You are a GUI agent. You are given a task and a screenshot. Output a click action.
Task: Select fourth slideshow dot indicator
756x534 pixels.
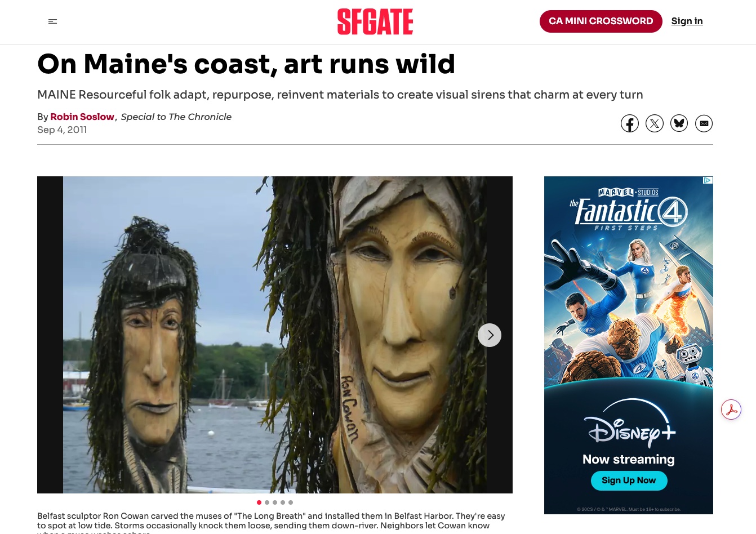point(283,502)
